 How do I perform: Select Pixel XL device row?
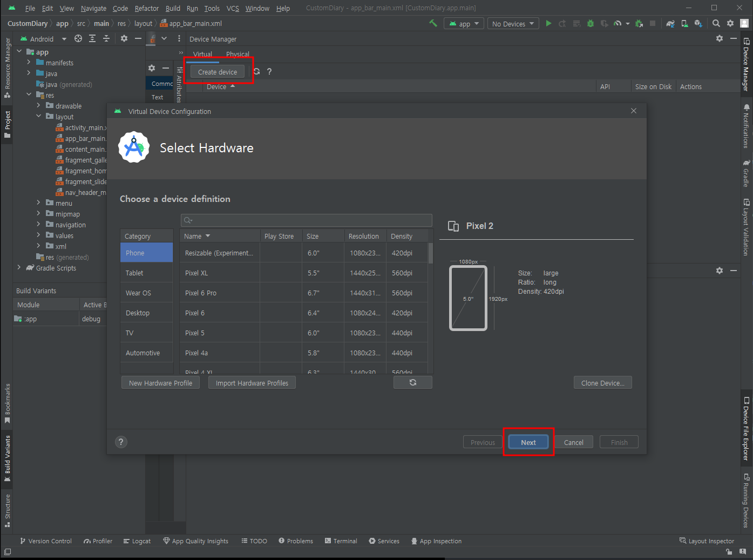coord(304,273)
